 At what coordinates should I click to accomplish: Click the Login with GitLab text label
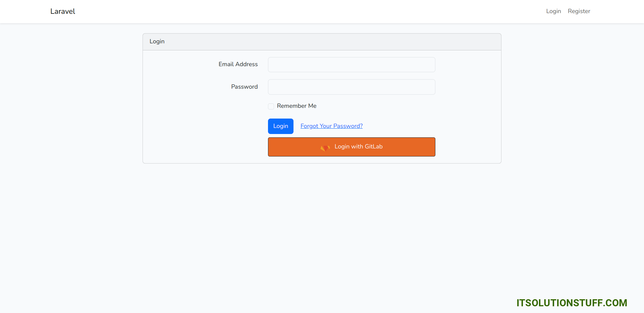click(x=358, y=147)
